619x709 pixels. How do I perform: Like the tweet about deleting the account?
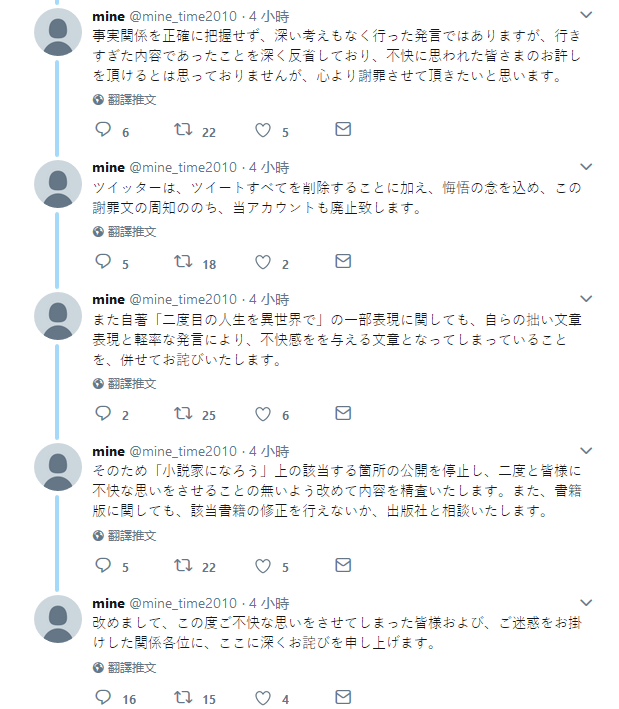[263, 262]
